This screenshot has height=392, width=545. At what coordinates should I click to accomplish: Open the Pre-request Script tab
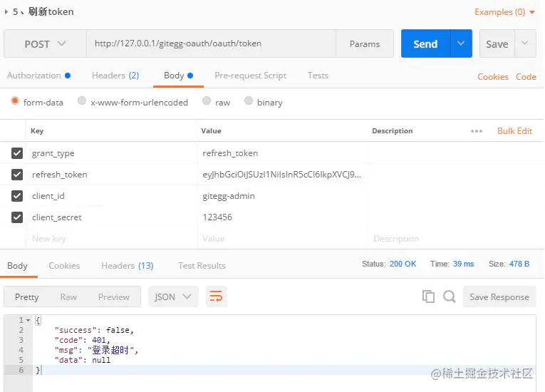tap(250, 76)
